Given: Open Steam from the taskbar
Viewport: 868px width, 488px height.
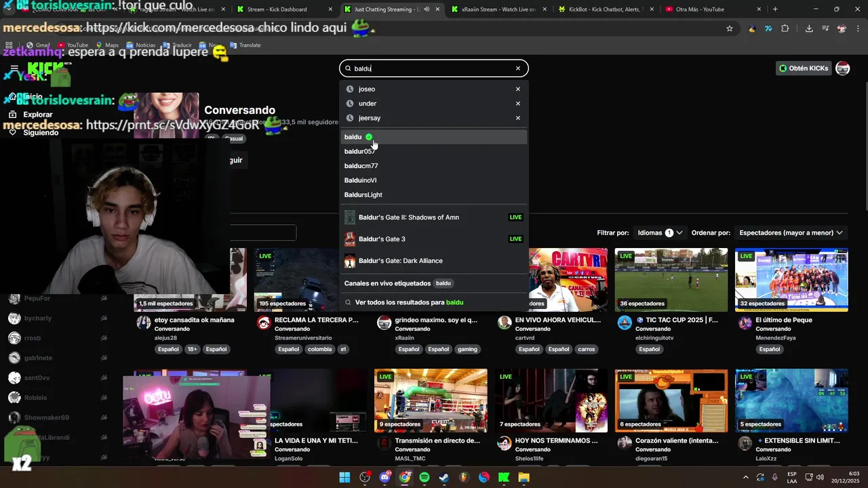Looking at the screenshot, I should [x=444, y=477].
